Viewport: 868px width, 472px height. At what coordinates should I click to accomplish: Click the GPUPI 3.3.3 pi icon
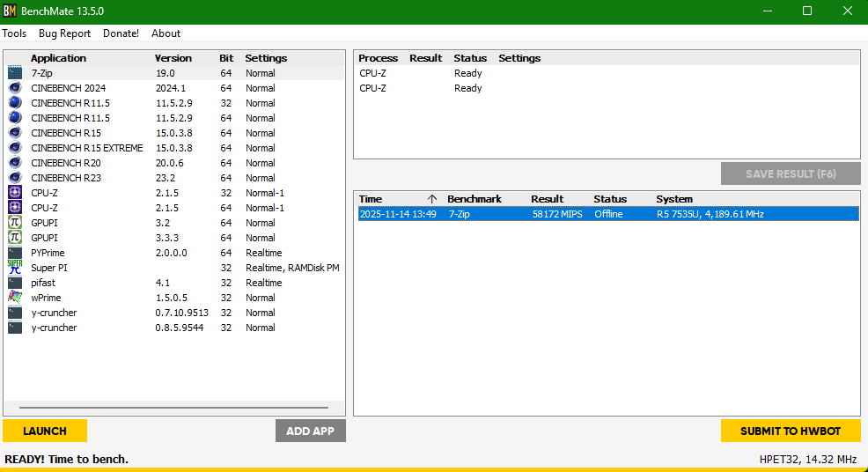[x=15, y=238]
